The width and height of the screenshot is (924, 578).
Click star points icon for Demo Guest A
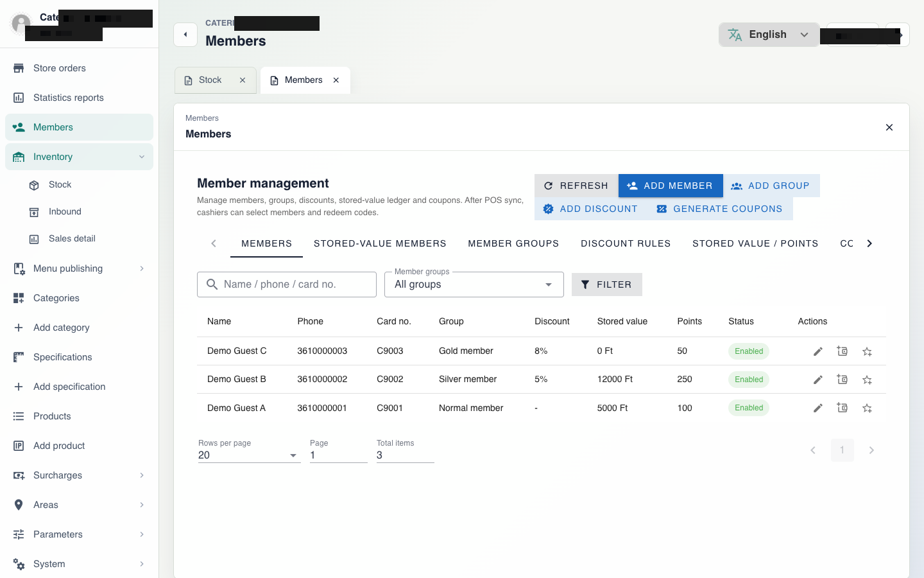point(867,408)
